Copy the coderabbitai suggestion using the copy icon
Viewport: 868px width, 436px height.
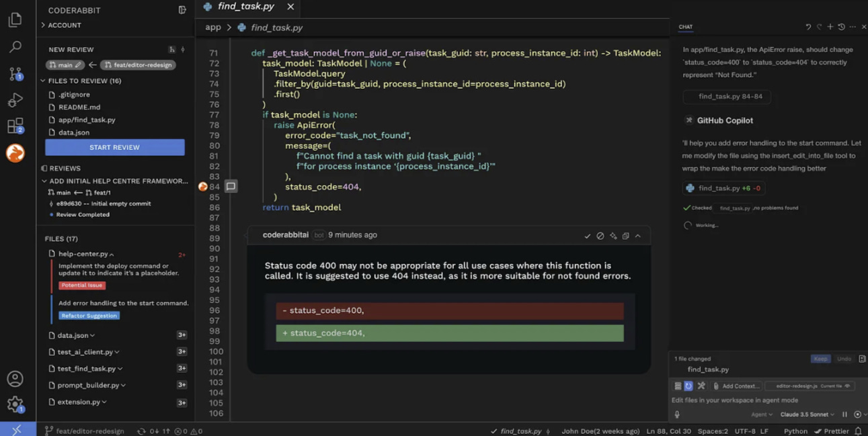(625, 236)
